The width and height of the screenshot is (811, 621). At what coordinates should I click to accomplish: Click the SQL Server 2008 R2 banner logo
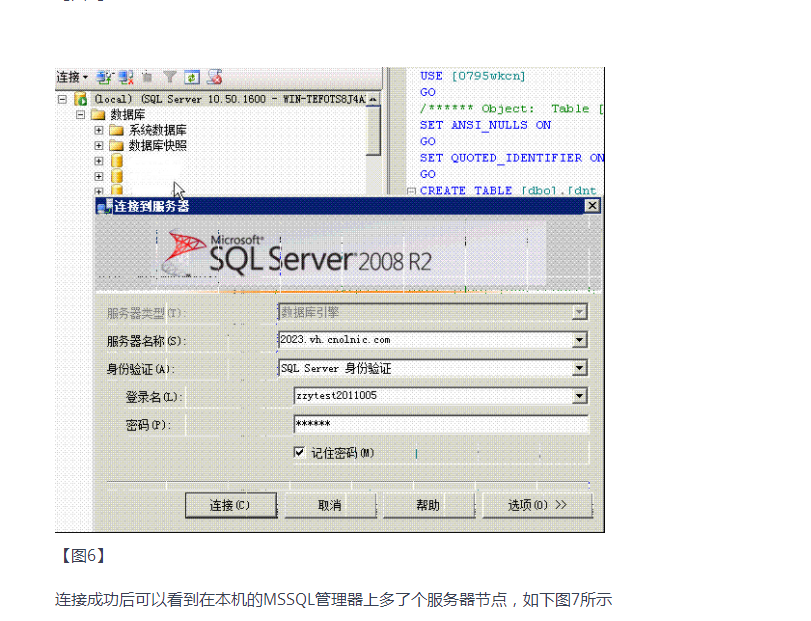pyautogui.click(x=296, y=253)
